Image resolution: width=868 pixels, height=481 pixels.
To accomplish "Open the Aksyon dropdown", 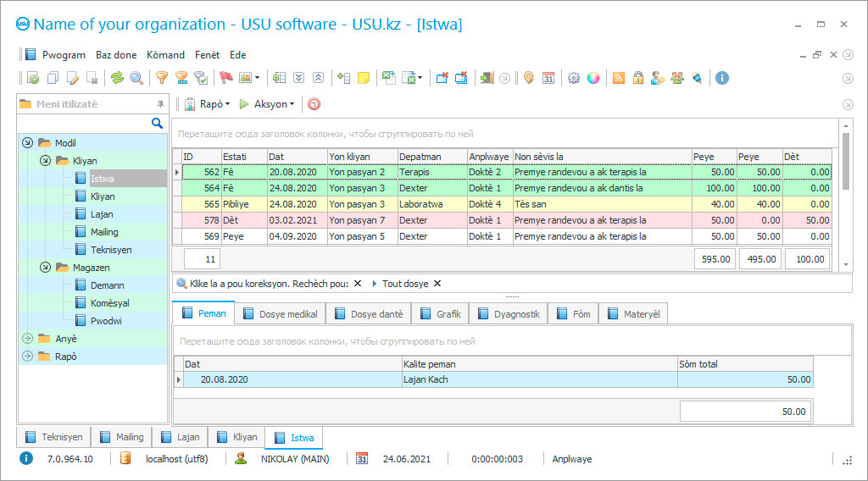I will (x=268, y=104).
